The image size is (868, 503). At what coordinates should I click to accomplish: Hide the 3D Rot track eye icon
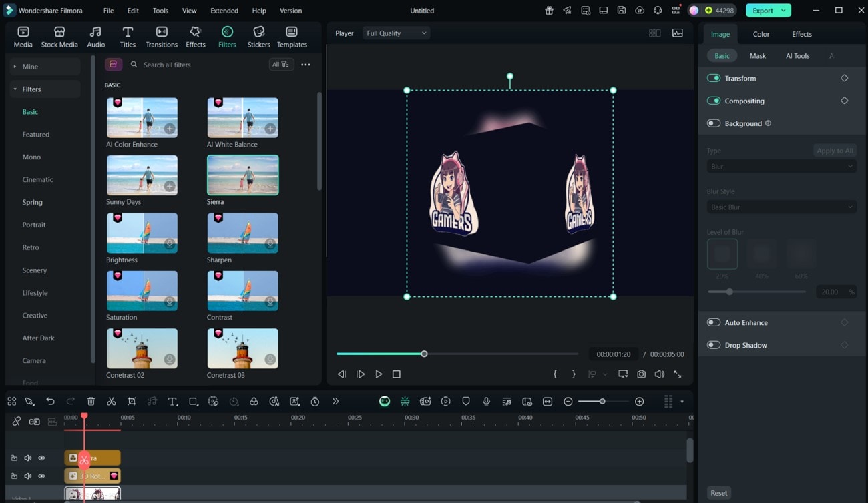41,476
